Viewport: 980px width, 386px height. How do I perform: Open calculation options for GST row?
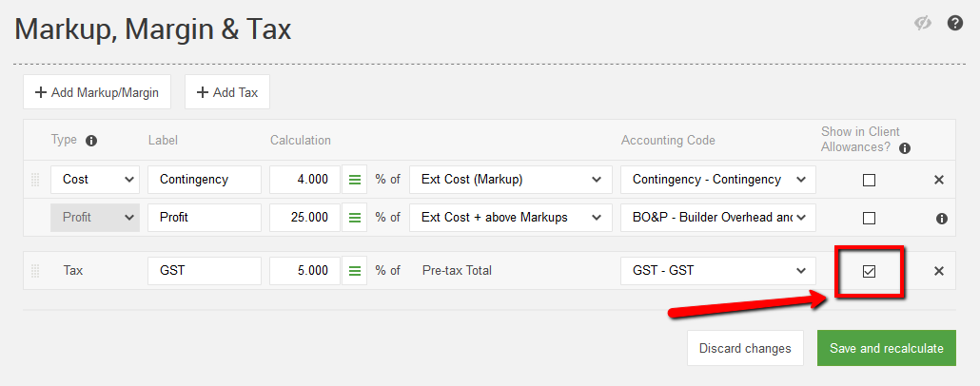click(355, 271)
